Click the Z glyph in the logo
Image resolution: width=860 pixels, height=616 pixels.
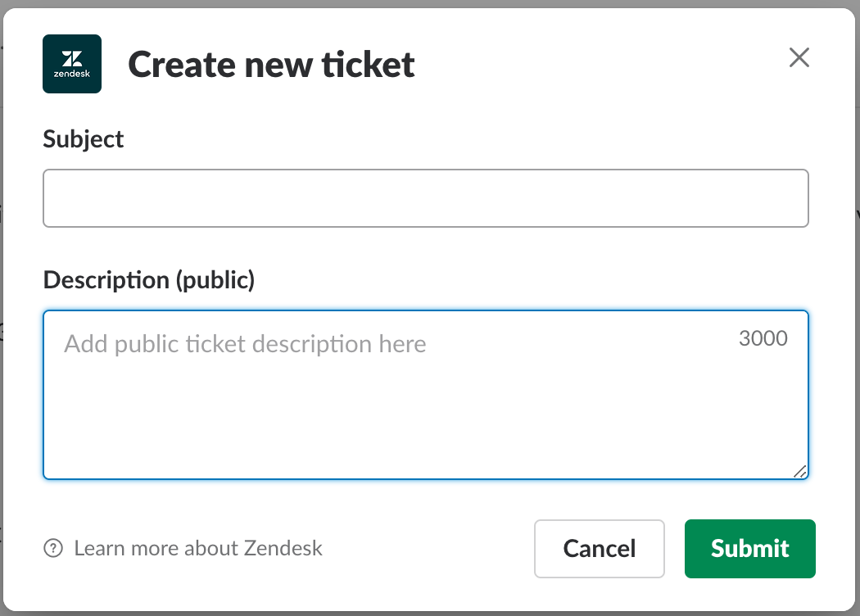pyautogui.click(x=72, y=58)
